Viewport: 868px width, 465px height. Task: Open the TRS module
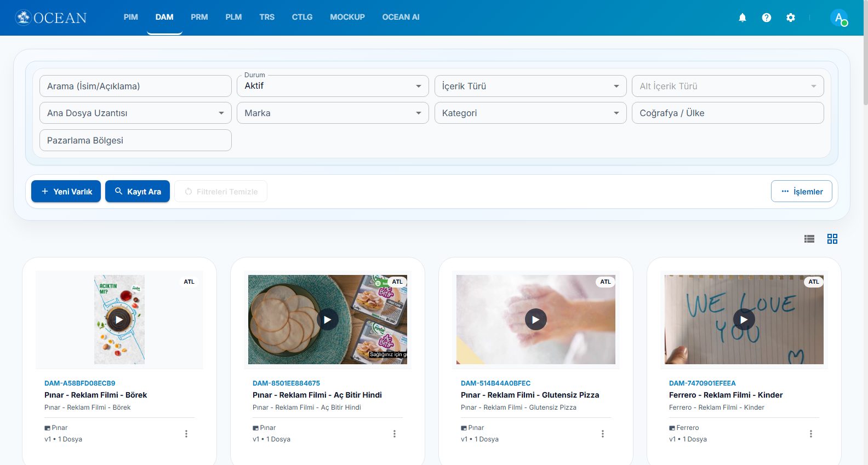pos(267,17)
